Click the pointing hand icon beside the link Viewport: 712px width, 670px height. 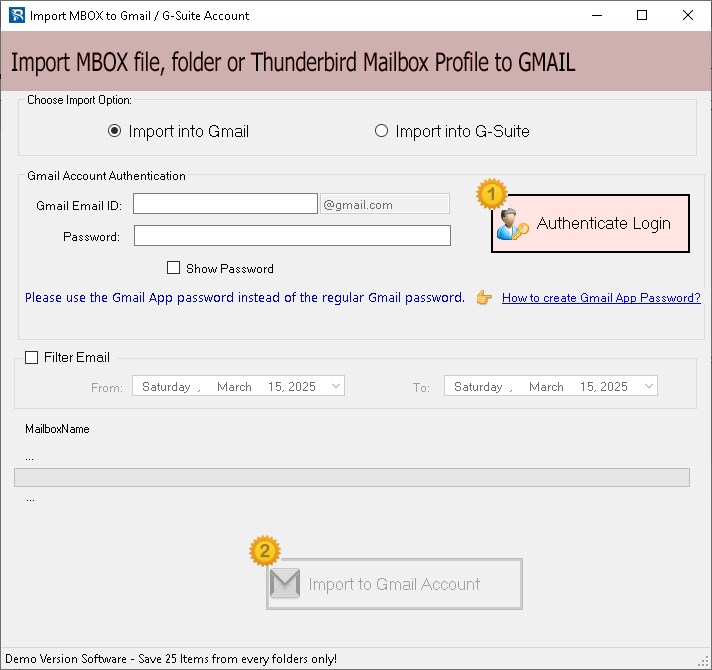(485, 298)
